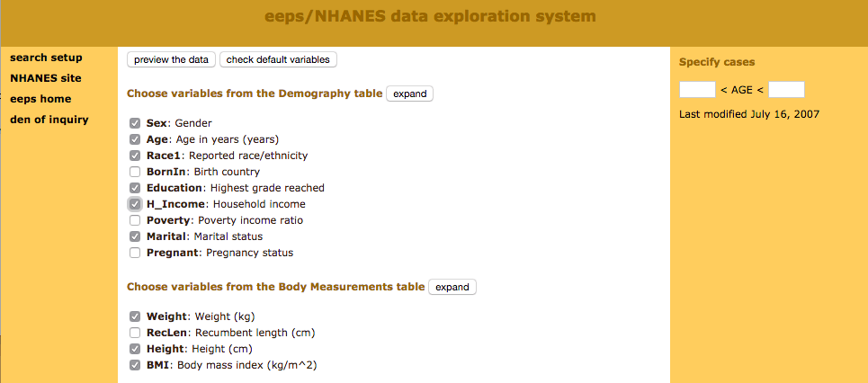Focus the maximum AGE input field
Image resolution: width=868 pixels, height=383 pixels.
pyautogui.click(x=786, y=89)
